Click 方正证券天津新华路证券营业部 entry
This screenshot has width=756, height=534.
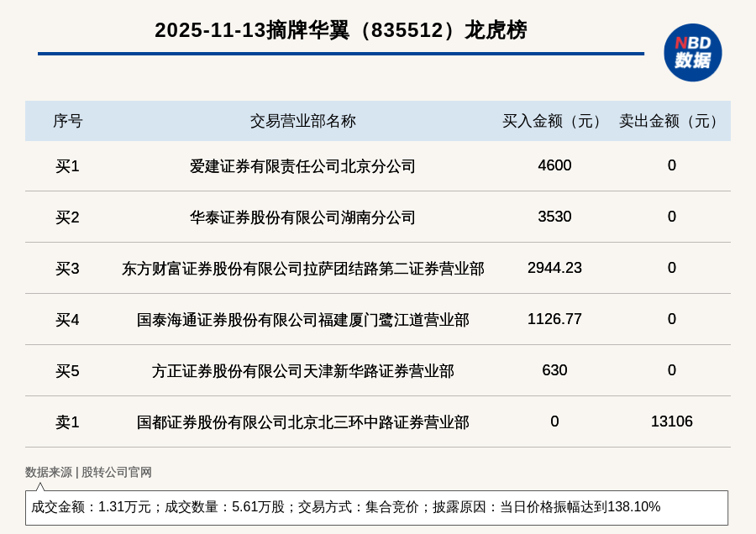click(x=302, y=371)
